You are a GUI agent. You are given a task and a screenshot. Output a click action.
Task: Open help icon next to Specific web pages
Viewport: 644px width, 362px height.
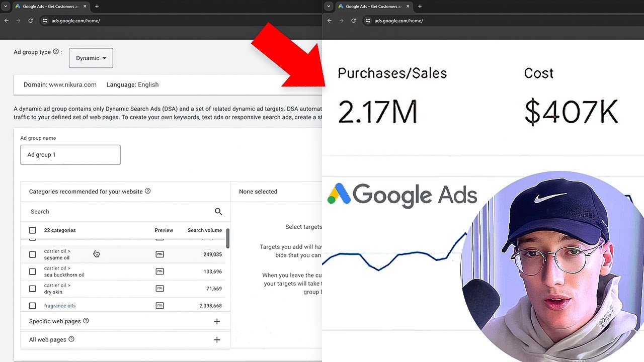click(x=86, y=321)
